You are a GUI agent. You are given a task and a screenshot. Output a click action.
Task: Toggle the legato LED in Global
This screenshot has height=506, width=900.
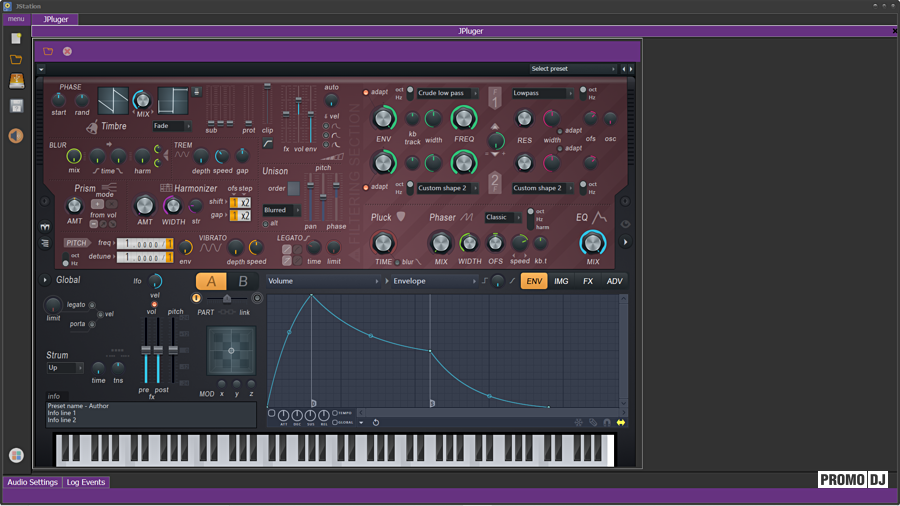92,305
